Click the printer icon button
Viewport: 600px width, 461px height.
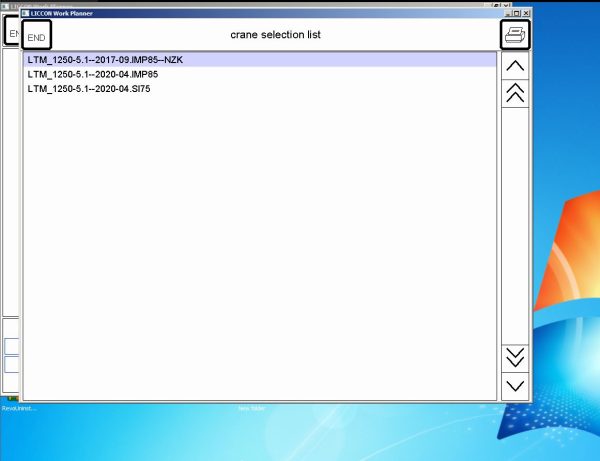pos(515,35)
